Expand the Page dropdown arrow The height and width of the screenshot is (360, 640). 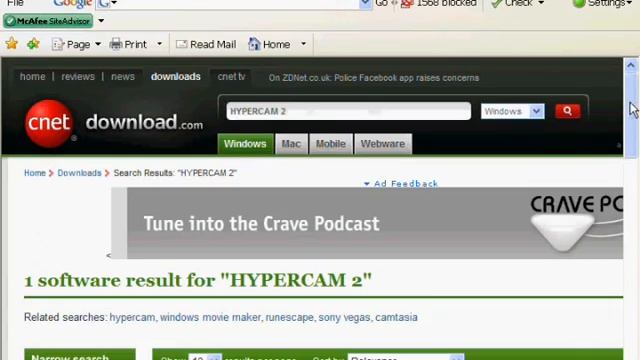pos(98,44)
